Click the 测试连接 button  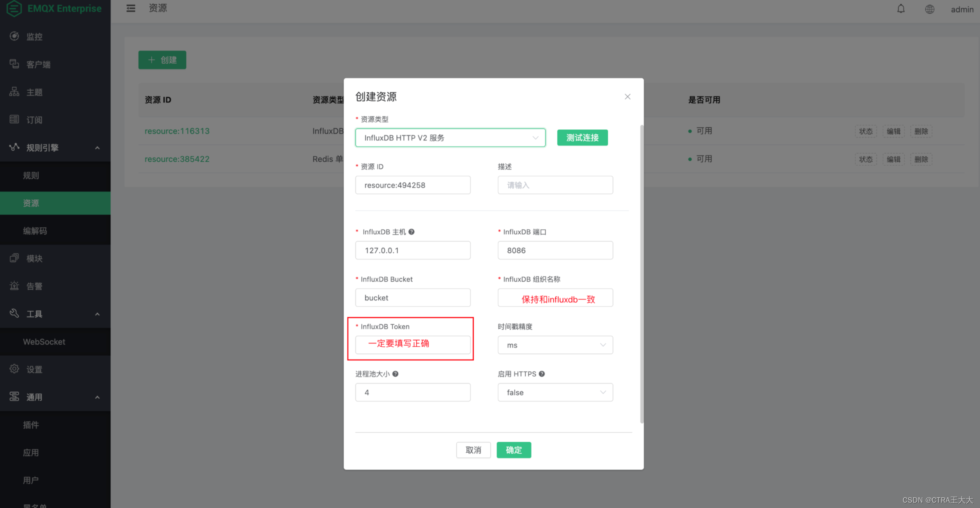[582, 138]
